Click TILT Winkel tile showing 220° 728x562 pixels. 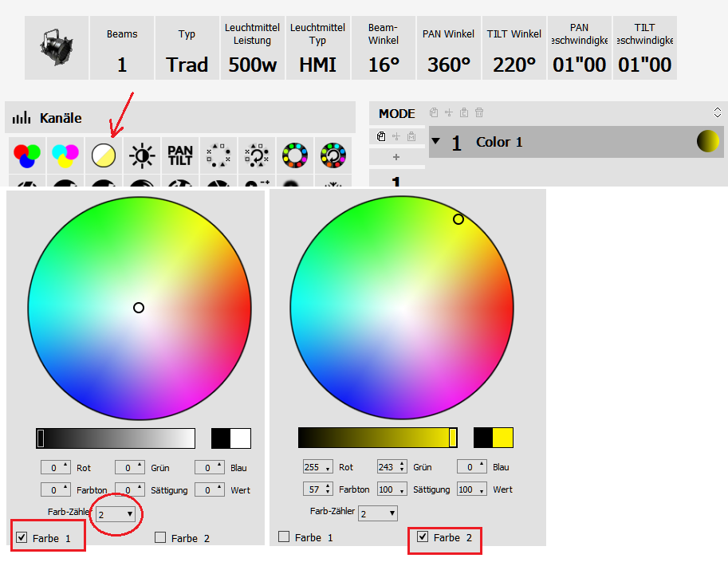pyautogui.click(x=514, y=48)
